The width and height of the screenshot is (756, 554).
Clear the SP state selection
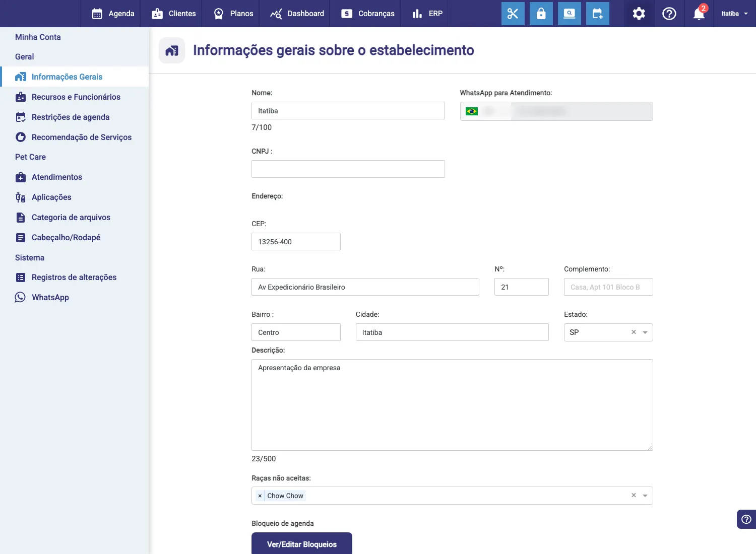click(634, 332)
